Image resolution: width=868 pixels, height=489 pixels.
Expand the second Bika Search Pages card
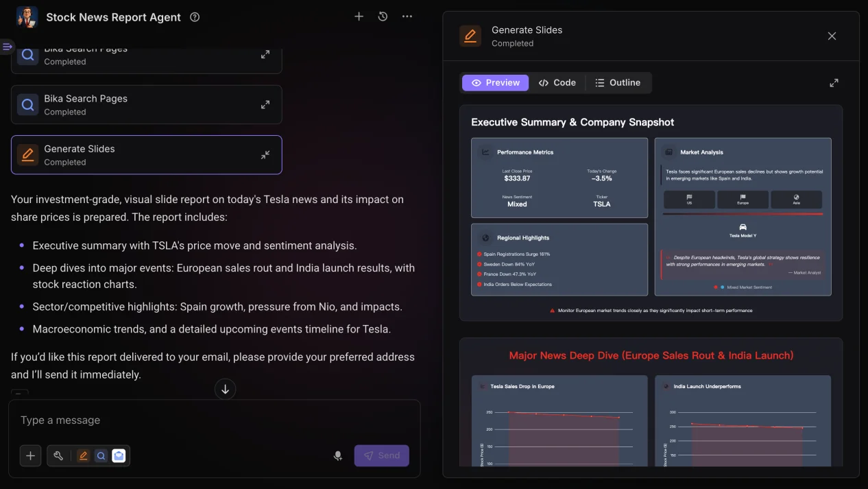click(265, 105)
